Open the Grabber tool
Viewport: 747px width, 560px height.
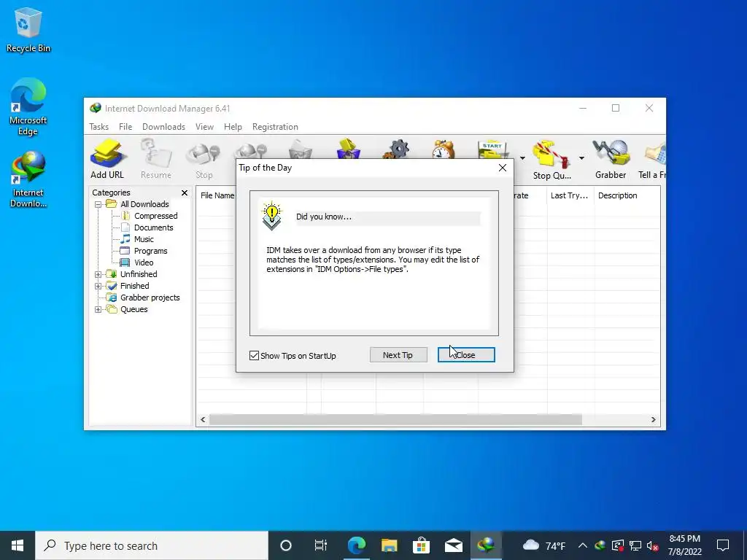611,160
